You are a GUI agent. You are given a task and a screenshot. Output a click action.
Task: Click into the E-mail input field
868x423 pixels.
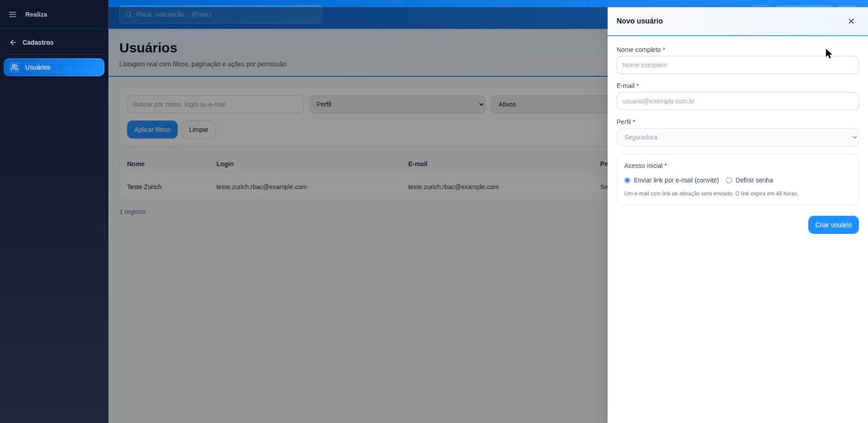click(737, 101)
